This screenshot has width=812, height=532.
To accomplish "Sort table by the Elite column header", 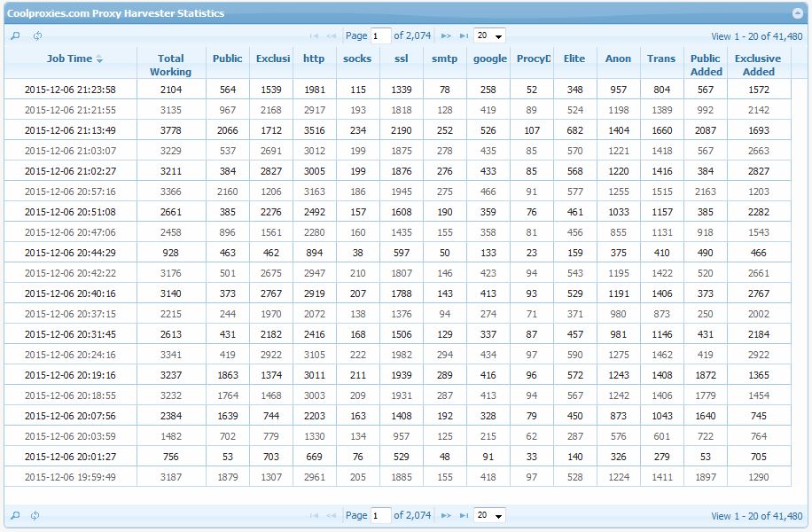I will (x=574, y=59).
